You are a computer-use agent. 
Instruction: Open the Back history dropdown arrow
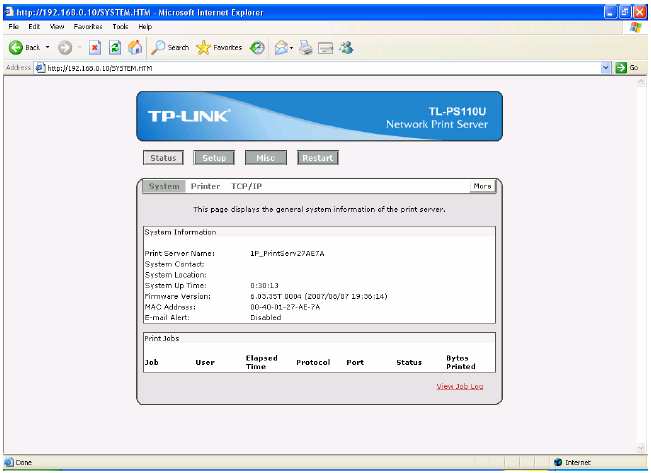click(47, 47)
